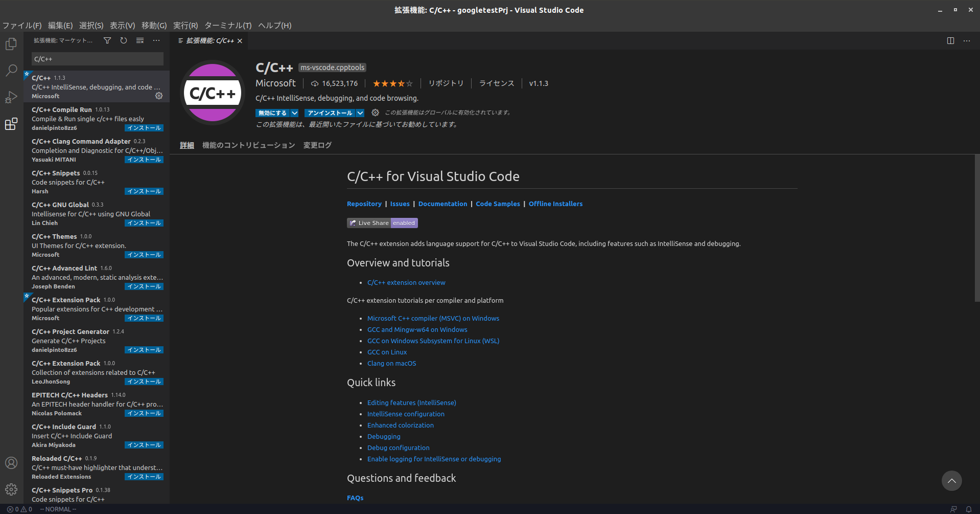Open the Documentation link
The height and width of the screenshot is (514, 980).
click(x=442, y=204)
